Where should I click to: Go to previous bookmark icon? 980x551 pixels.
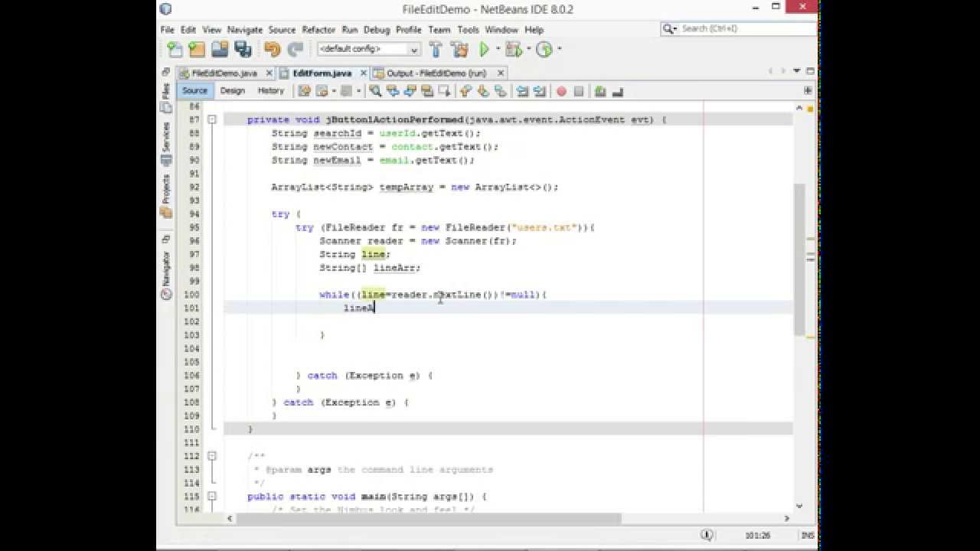(x=465, y=91)
